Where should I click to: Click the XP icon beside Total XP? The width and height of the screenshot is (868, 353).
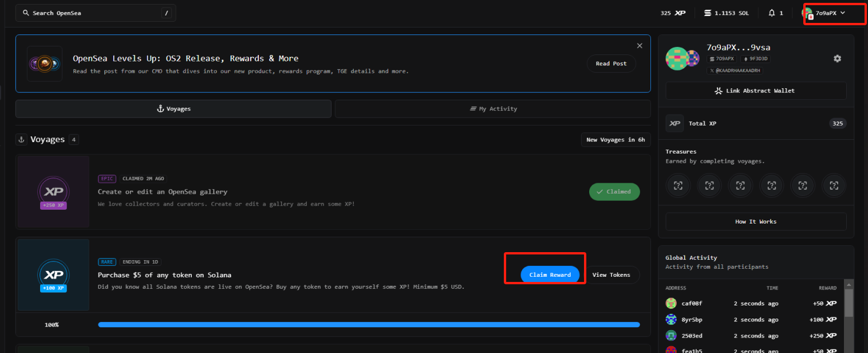point(674,123)
